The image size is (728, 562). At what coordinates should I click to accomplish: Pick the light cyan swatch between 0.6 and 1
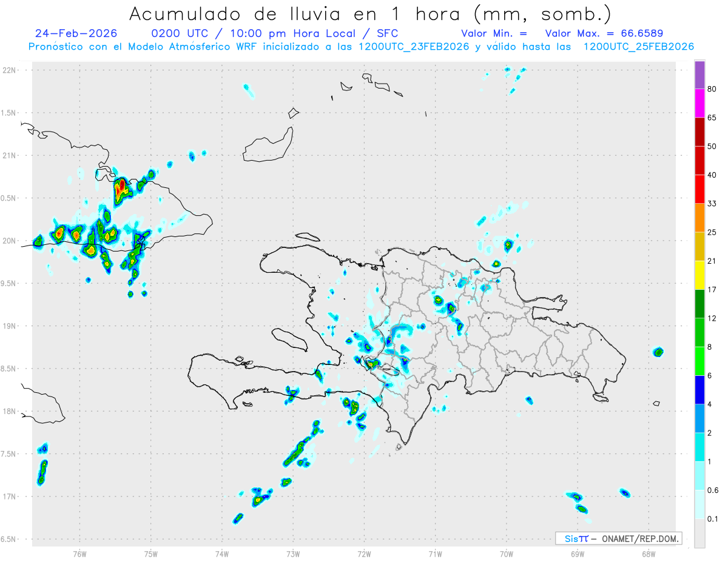(x=699, y=476)
